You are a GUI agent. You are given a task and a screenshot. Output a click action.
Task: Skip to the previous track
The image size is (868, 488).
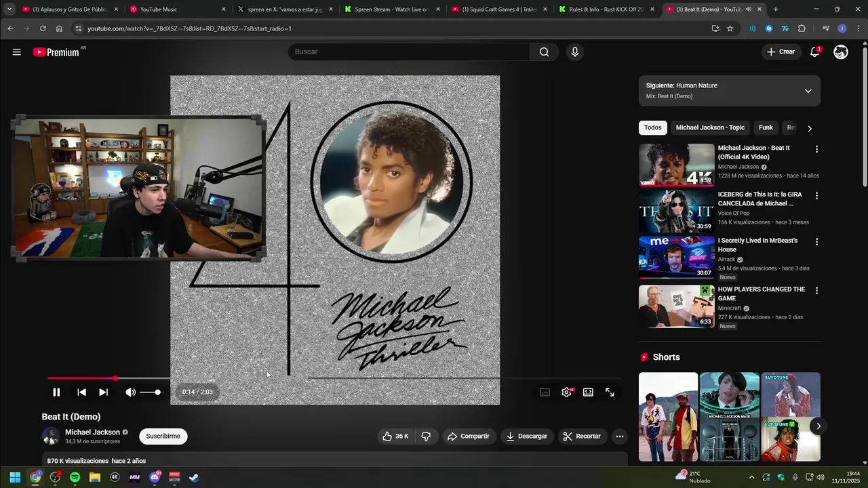coord(81,392)
